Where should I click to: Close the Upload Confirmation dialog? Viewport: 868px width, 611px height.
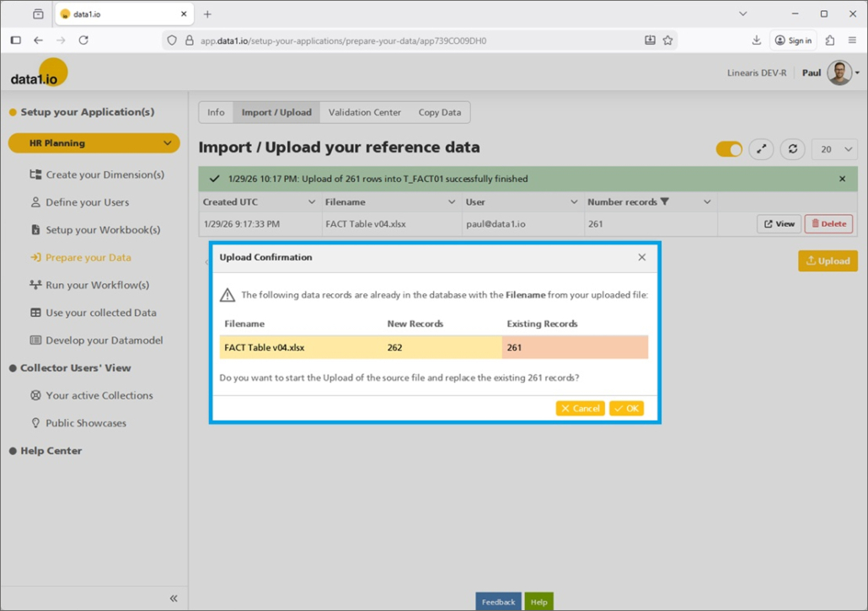[641, 257]
